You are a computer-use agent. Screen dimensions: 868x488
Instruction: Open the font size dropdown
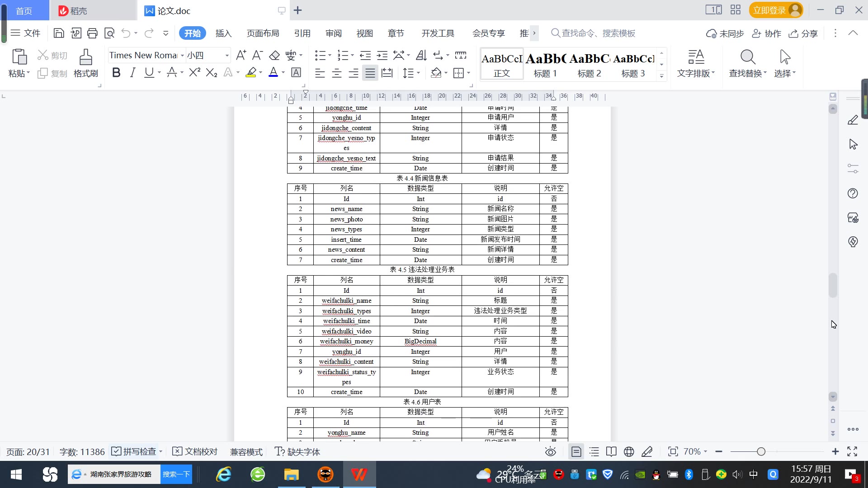coord(227,56)
